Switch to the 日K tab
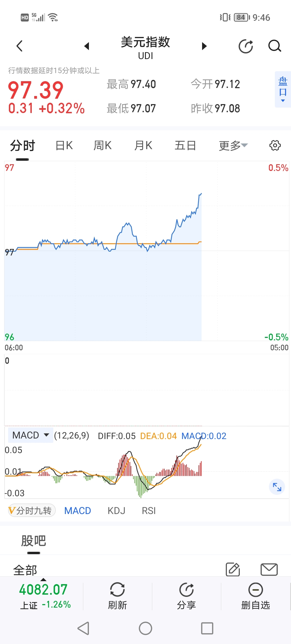Image resolution: width=291 pixels, height=644 pixels. (x=64, y=146)
